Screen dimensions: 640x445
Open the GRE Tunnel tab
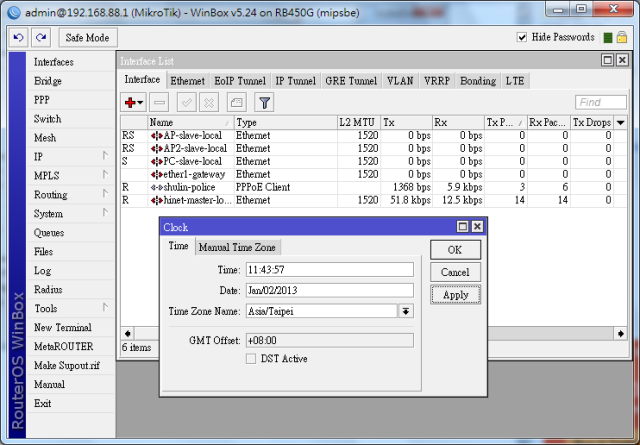pos(351,81)
